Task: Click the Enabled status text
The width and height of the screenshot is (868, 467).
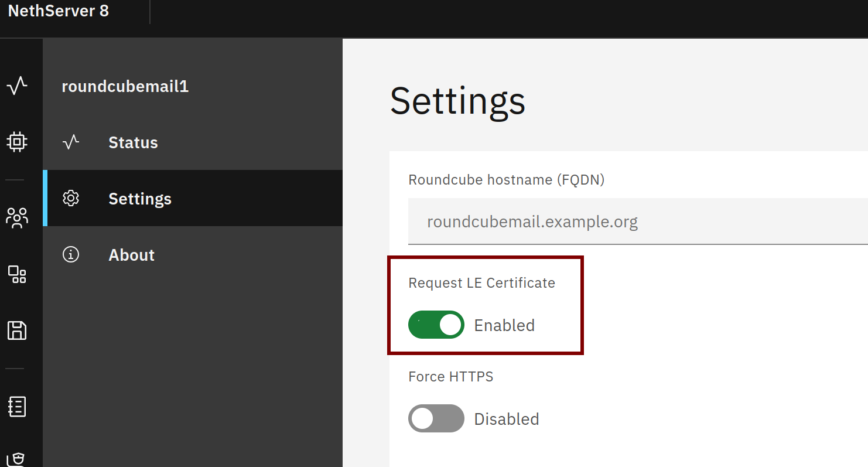Action: [x=504, y=325]
